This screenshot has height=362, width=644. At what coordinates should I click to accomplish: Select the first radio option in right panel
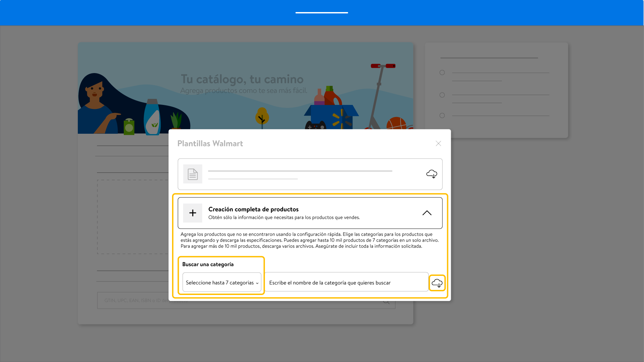(442, 73)
